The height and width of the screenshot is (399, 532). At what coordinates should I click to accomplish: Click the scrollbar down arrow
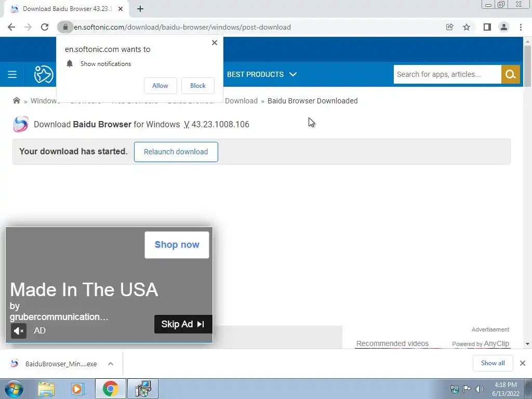pos(527,344)
